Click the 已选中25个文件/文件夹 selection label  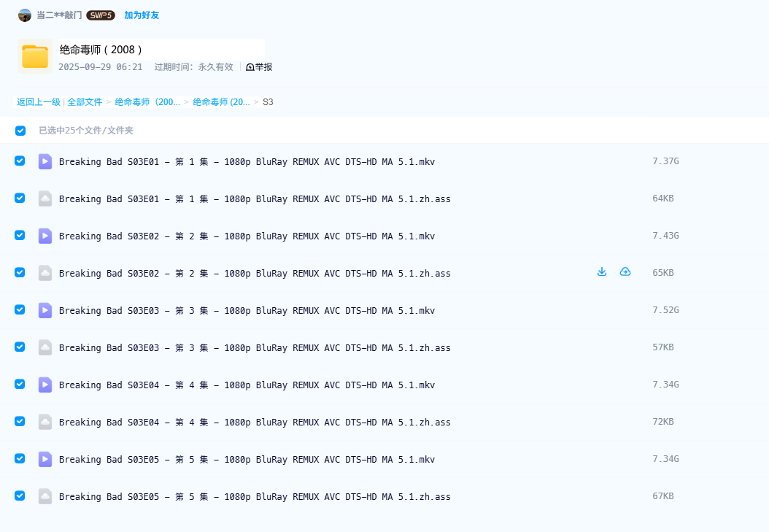coord(86,131)
